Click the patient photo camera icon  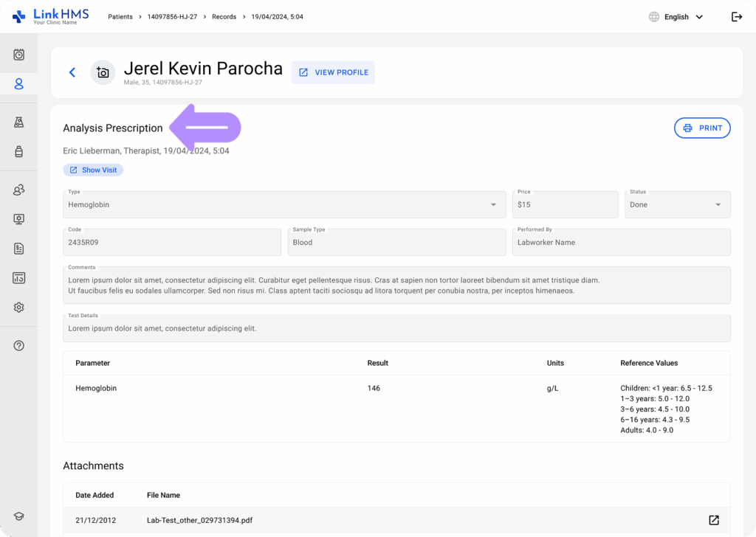(x=103, y=72)
